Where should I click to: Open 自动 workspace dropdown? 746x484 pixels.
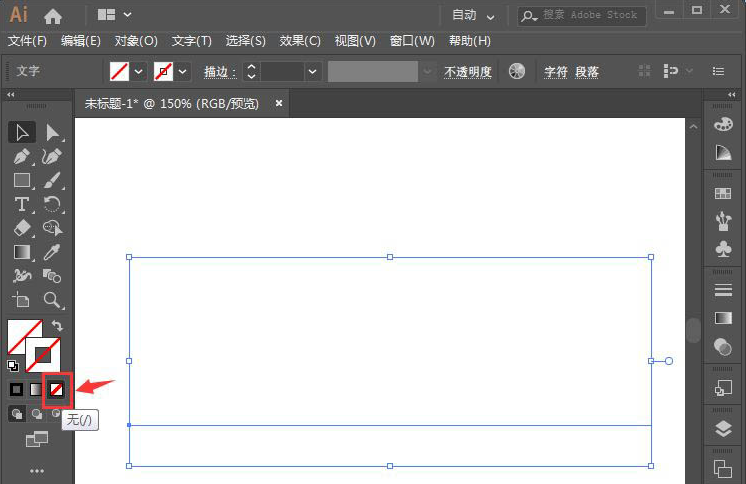tap(473, 15)
